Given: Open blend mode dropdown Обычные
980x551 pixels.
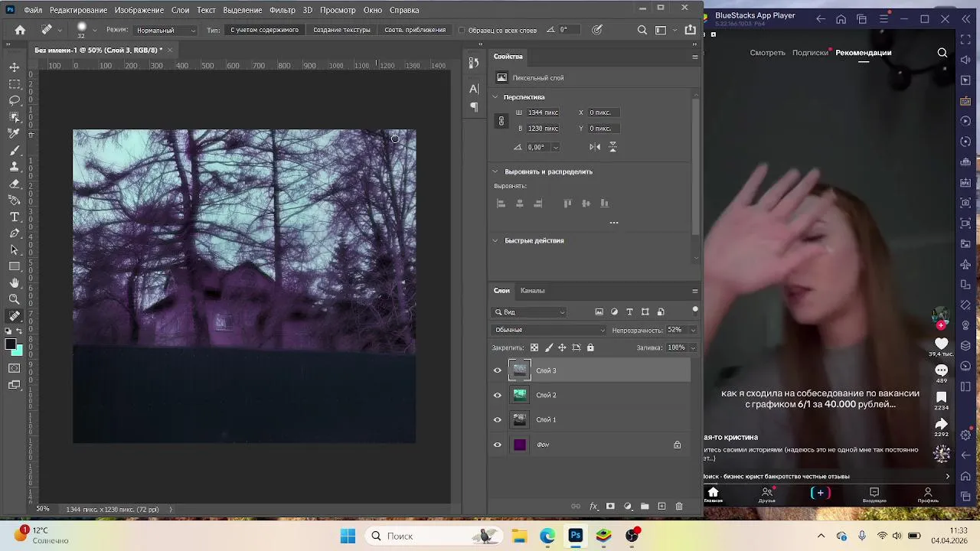Looking at the screenshot, I should 549,330.
